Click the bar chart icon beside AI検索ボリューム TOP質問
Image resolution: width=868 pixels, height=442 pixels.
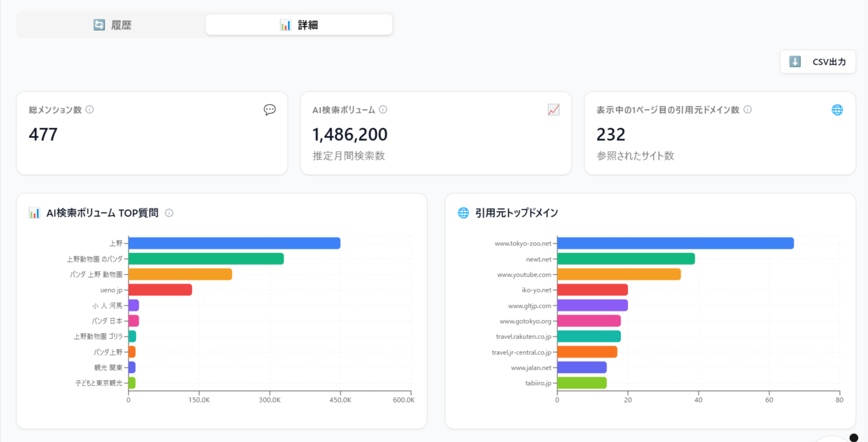tap(35, 213)
